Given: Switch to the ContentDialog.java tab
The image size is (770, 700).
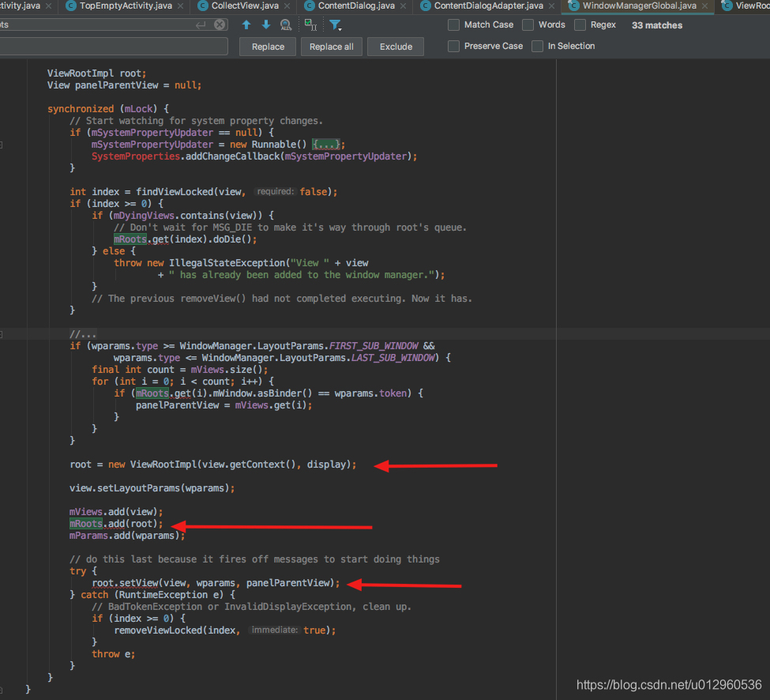Looking at the screenshot, I should tap(356, 6).
